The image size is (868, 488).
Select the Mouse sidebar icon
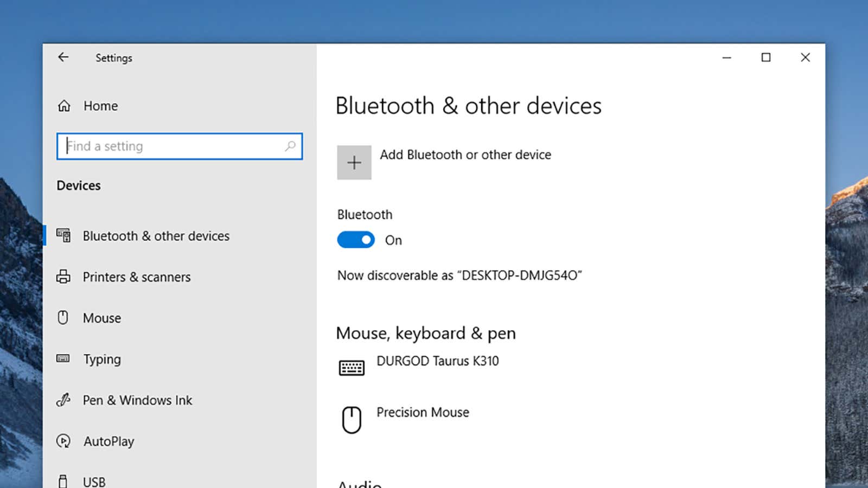point(63,318)
